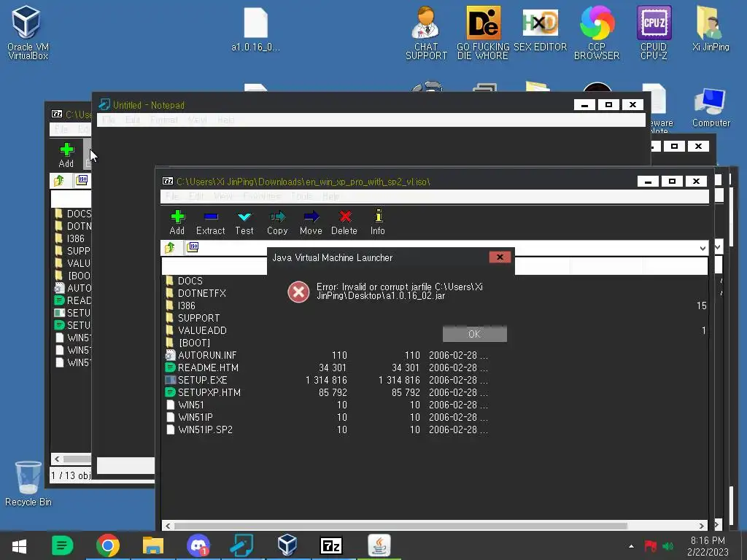
Task: Click the volume speaker tray icon
Action: 668,546
